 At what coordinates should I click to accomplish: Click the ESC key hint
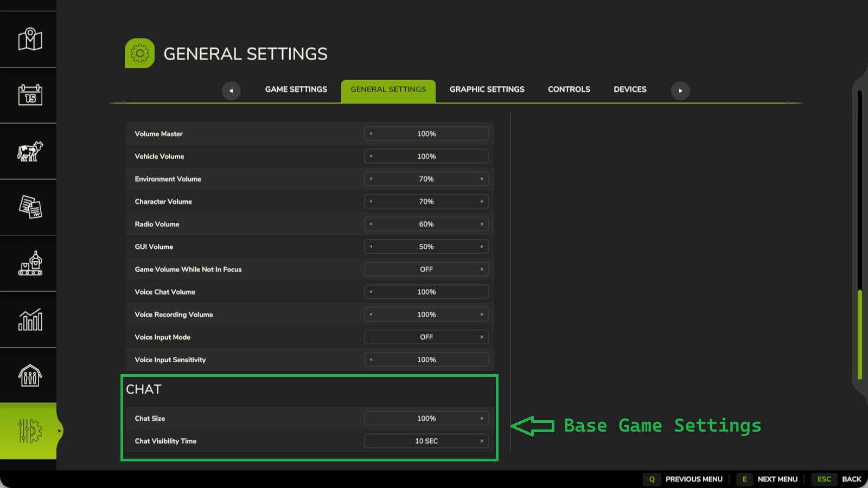click(x=824, y=479)
